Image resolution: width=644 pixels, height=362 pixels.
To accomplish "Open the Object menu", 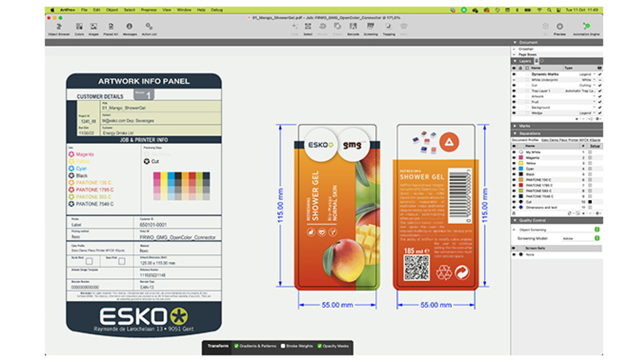I will tap(112, 10).
